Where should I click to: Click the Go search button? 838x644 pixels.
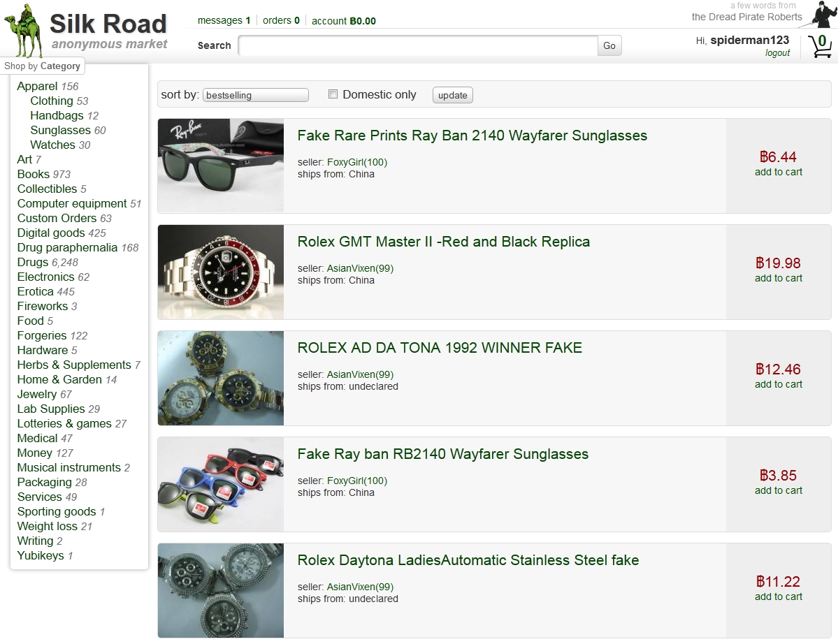[x=609, y=46]
